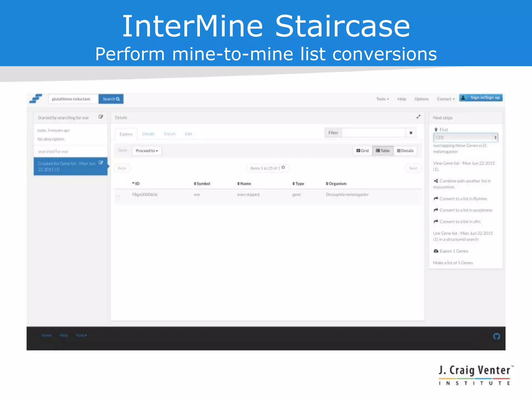
Task: Click the search box containing glutathione reductase
Action: [x=73, y=99]
